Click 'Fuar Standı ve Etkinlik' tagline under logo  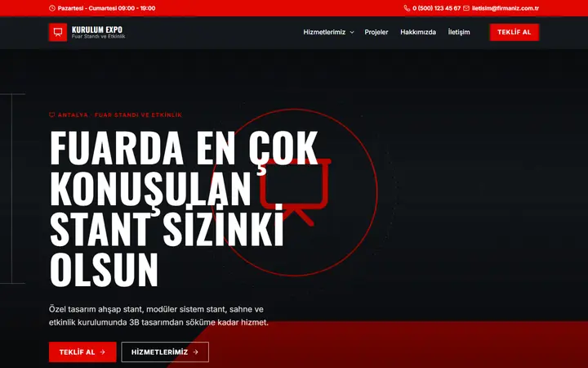pyautogui.click(x=98, y=37)
